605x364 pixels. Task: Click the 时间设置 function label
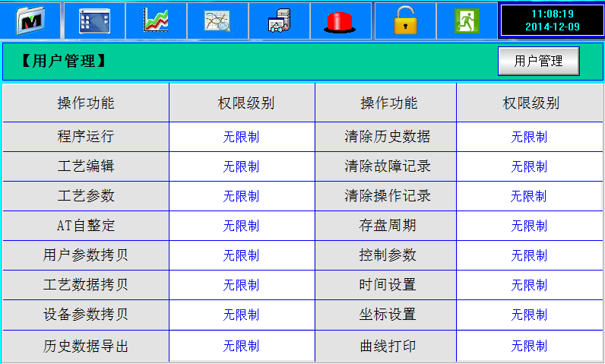point(388,285)
